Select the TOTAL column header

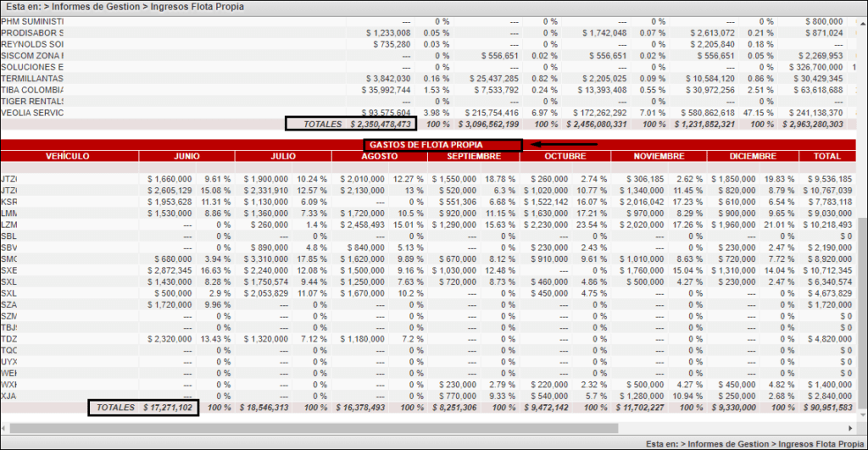pyautogui.click(x=826, y=157)
